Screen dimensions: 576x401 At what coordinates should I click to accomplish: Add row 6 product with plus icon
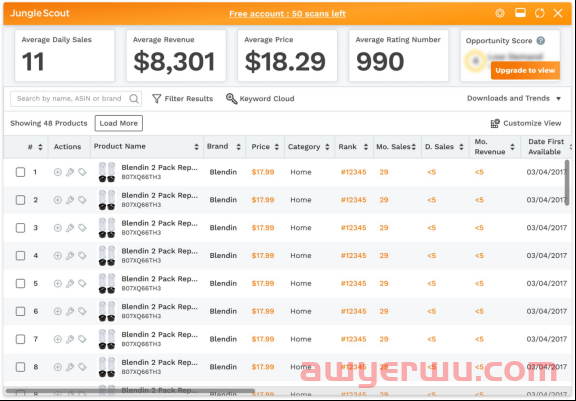[x=58, y=311]
